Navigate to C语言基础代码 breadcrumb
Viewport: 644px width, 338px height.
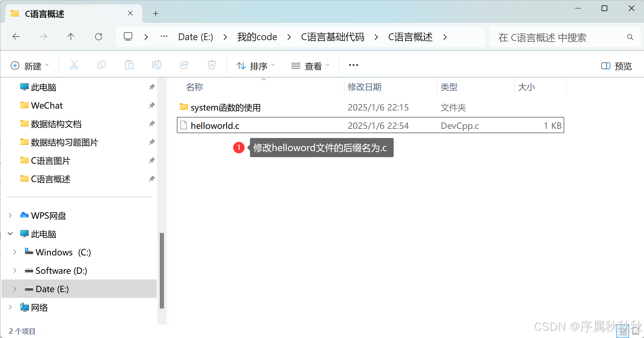pyautogui.click(x=333, y=37)
